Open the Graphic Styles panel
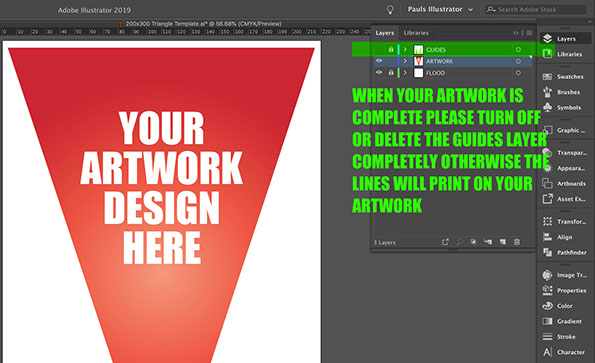The width and height of the screenshot is (595, 363). click(565, 130)
